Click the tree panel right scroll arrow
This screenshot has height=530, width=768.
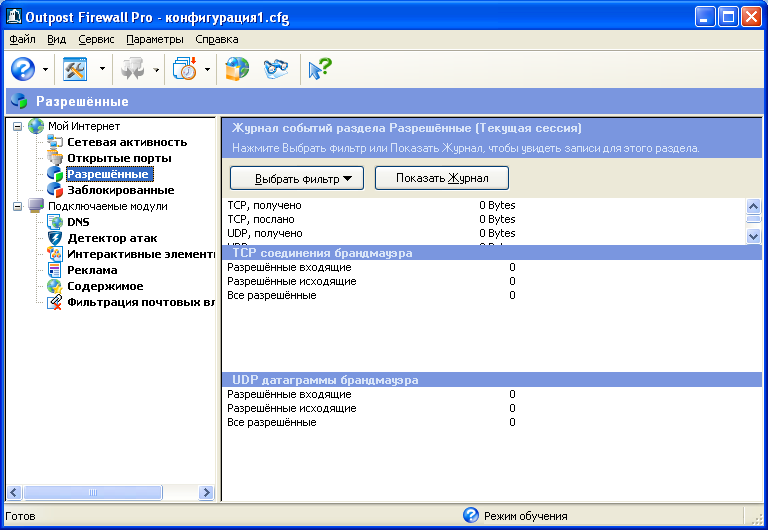[206, 492]
